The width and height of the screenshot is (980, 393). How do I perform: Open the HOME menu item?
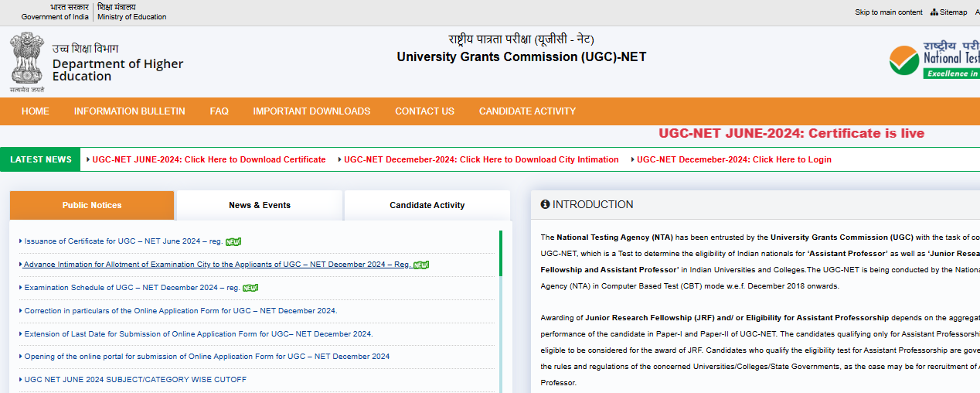coord(36,111)
